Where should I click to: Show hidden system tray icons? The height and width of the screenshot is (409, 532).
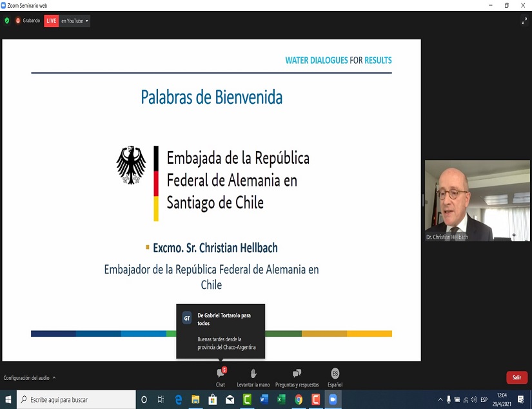(440, 399)
